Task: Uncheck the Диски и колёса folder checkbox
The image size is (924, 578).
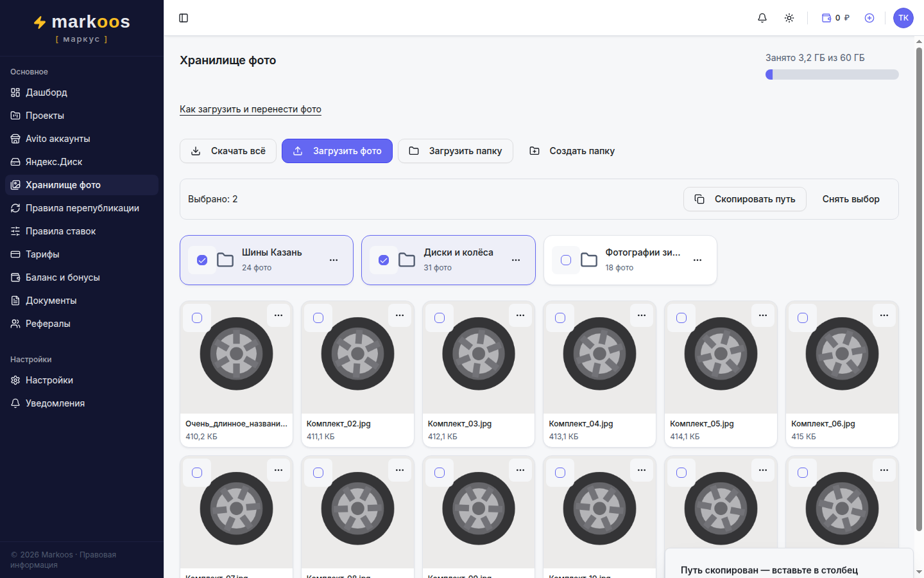Action: click(x=384, y=260)
